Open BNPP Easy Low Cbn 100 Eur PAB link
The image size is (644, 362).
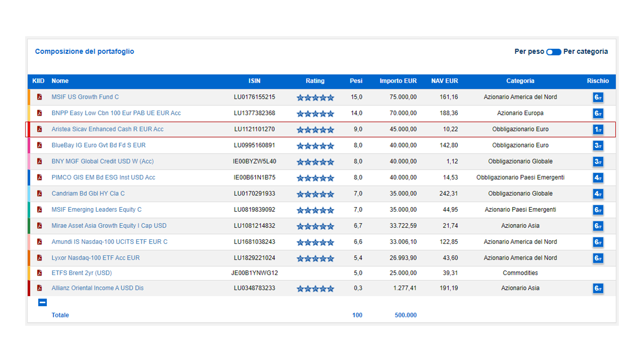coord(116,113)
